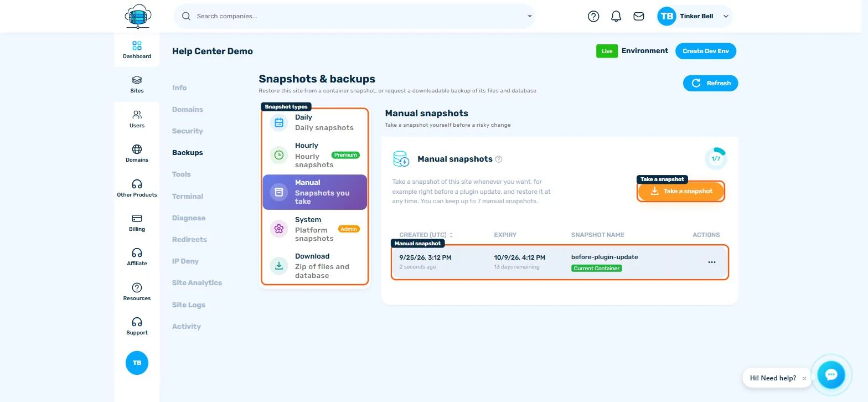The height and width of the screenshot is (402, 868).
Task: Open the Resources sidebar icon
Action: (137, 292)
